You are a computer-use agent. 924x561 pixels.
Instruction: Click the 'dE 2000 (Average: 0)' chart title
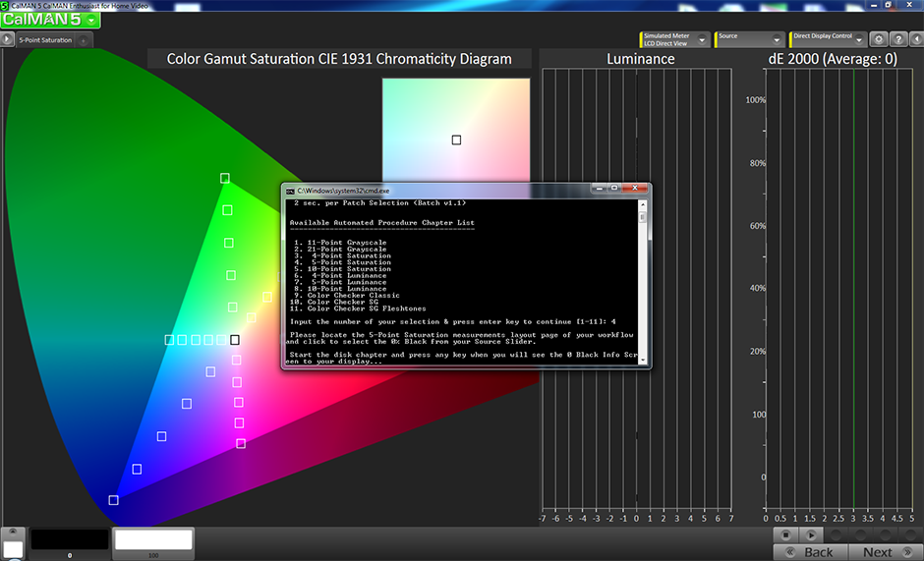click(833, 59)
